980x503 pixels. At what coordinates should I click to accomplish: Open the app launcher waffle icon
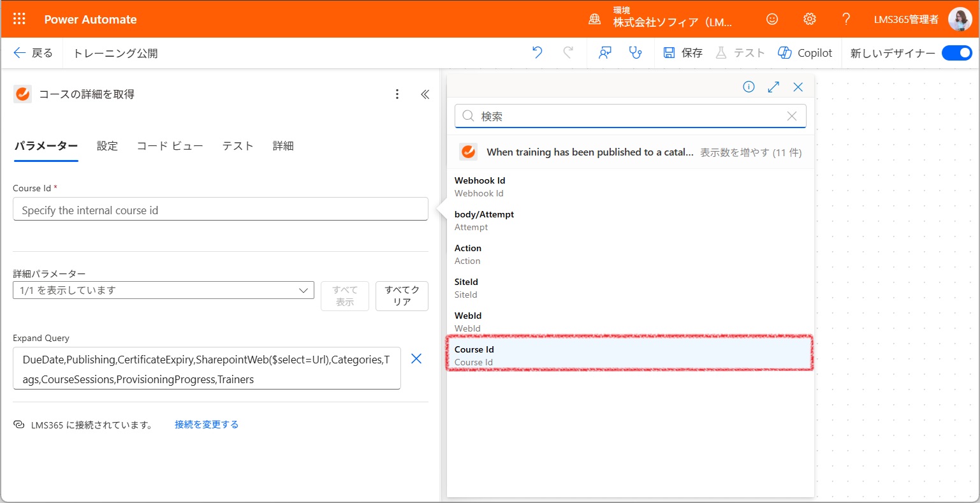[x=19, y=19]
